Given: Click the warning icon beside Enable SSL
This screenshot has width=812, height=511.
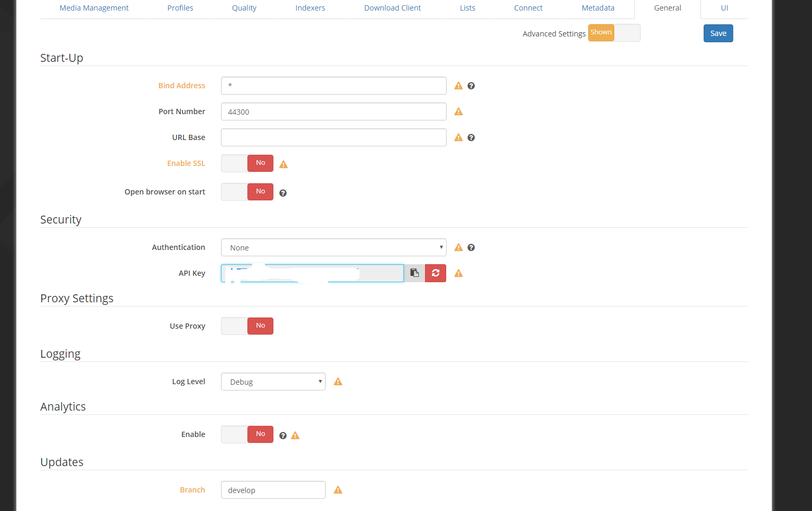Looking at the screenshot, I should [x=283, y=164].
